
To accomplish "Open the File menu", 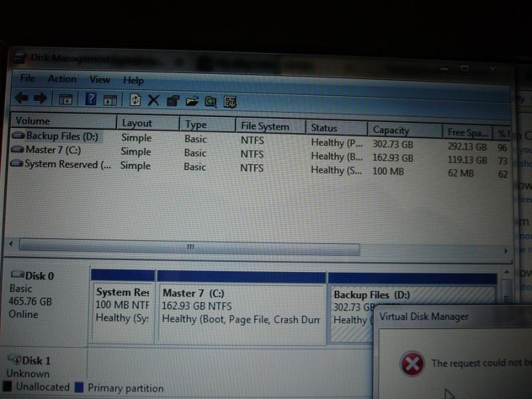I will pyautogui.click(x=27, y=78).
